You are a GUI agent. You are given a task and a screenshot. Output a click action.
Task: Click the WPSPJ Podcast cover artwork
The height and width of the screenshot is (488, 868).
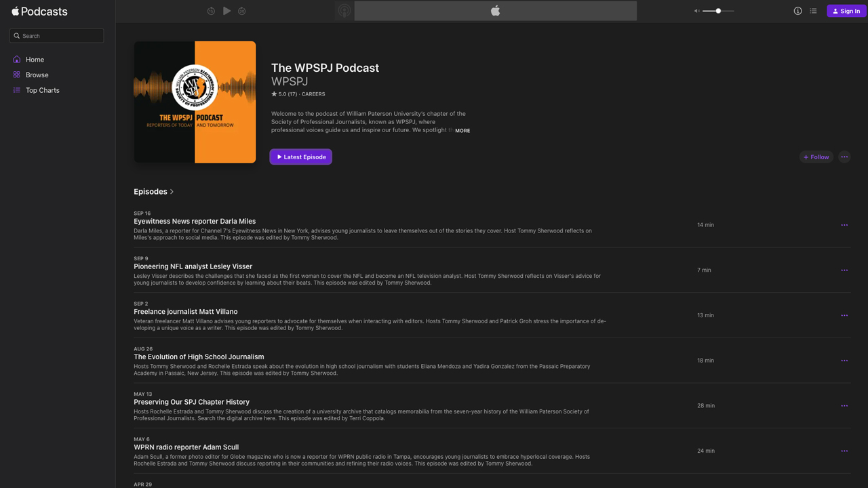195,102
